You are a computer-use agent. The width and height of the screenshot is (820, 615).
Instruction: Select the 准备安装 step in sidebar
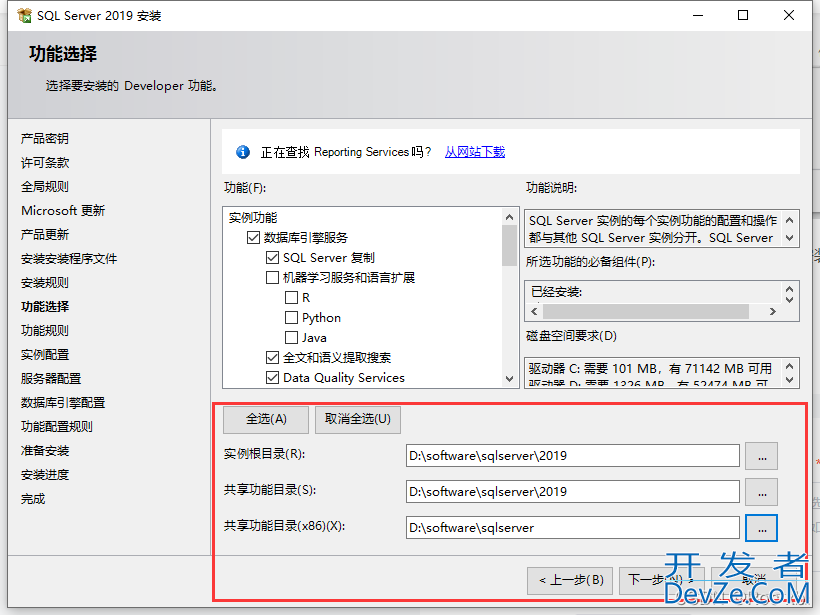[45, 451]
